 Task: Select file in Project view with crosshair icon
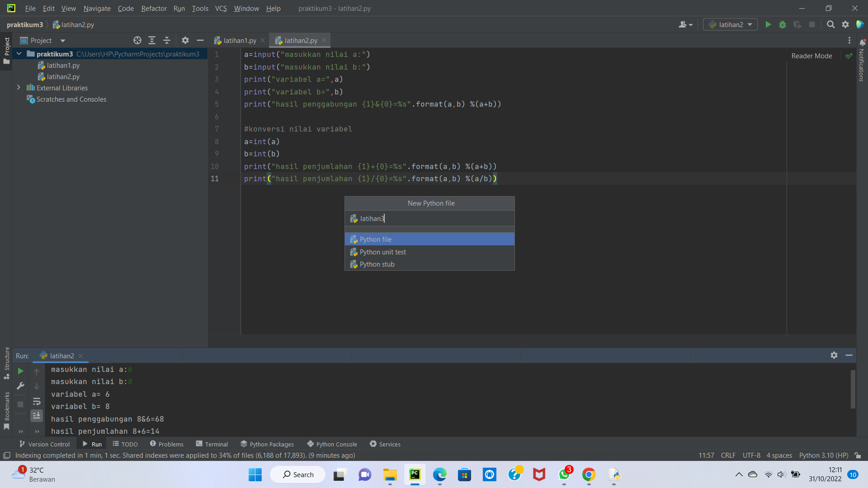pyautogui.click(x=137, y=40)
